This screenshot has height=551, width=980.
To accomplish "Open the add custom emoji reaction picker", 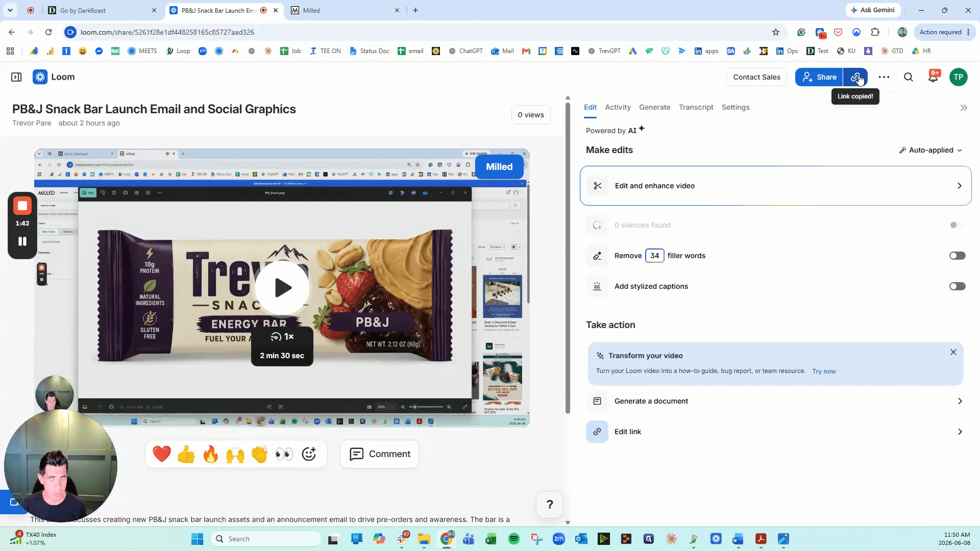I will point(309,454).
